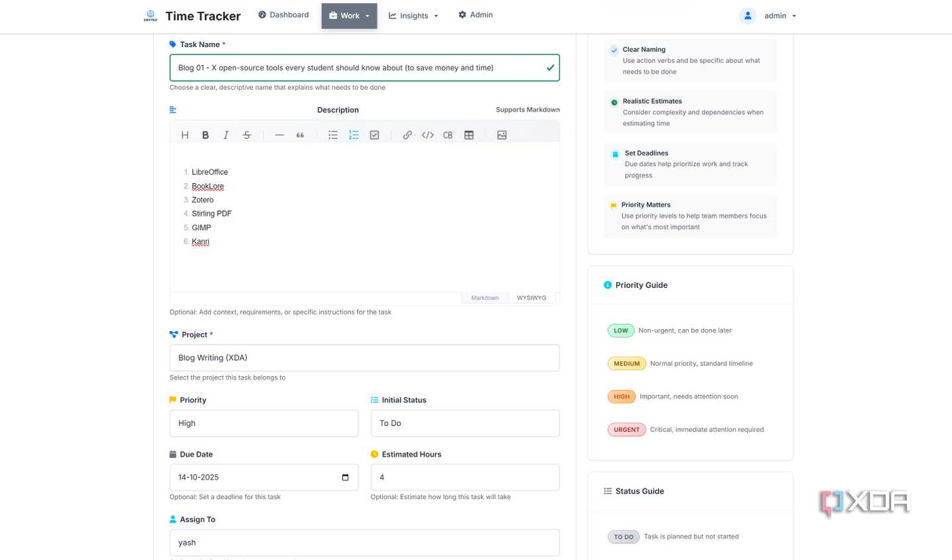Open the Work dropdown menu
The width and height of the screenshot is (952, 560).
tap(350, 16)
